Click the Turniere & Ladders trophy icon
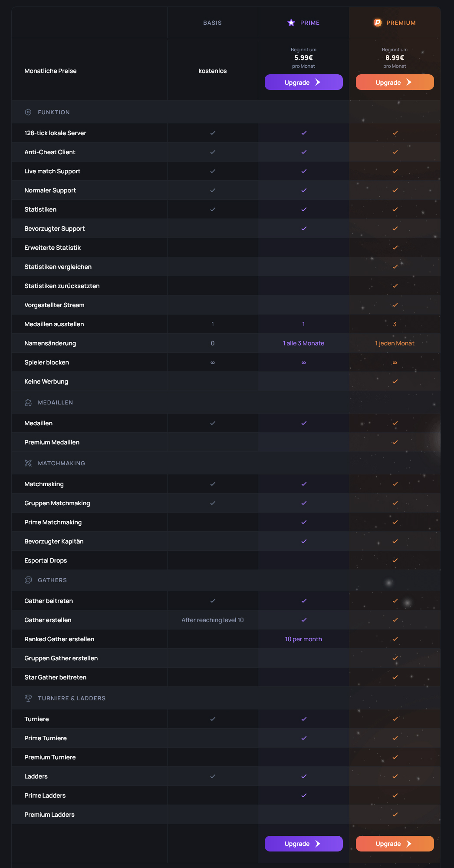This screenshot has width=454, height=868. point(28,698)
